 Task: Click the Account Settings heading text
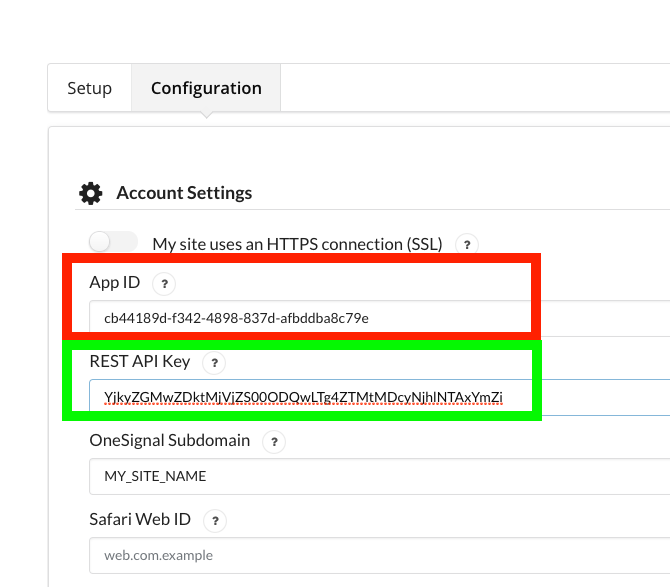coord(184,193)
